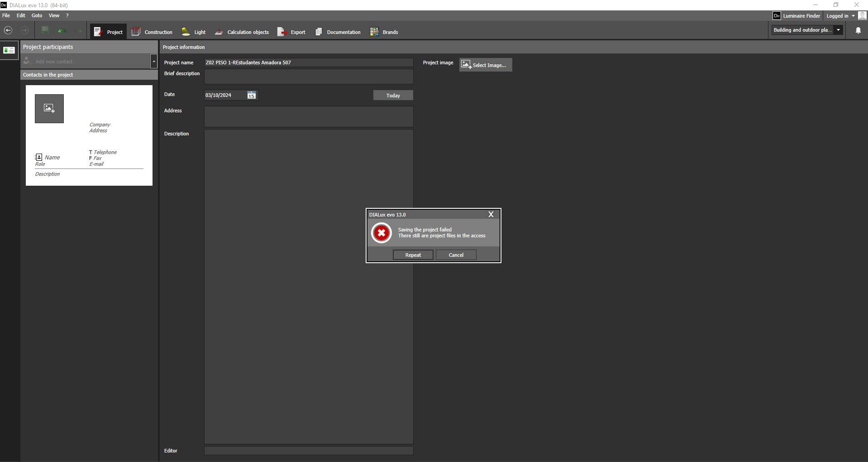Open the help question mark menu
Viewport: 868px width, 462px height.
tap(67, 15)
